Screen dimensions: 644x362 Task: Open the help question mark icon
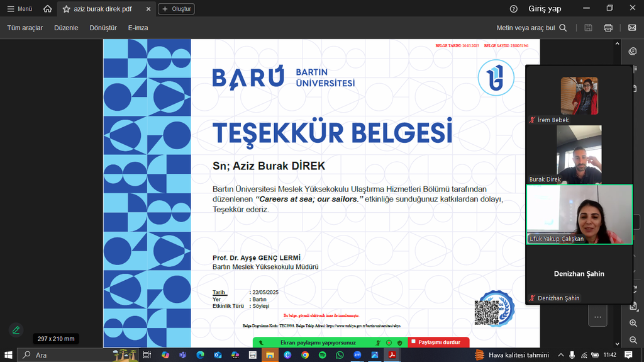(513, 9)
